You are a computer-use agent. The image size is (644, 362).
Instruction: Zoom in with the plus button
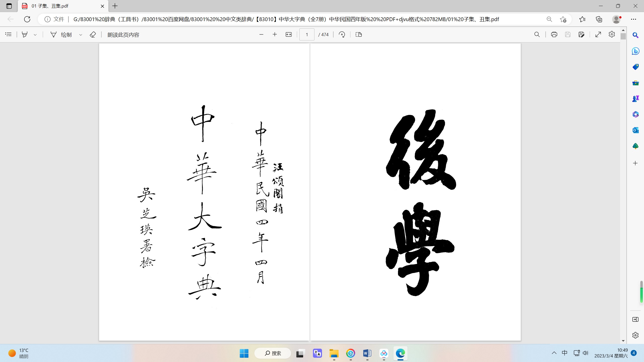pyautogui.click(x=275, y=34)
